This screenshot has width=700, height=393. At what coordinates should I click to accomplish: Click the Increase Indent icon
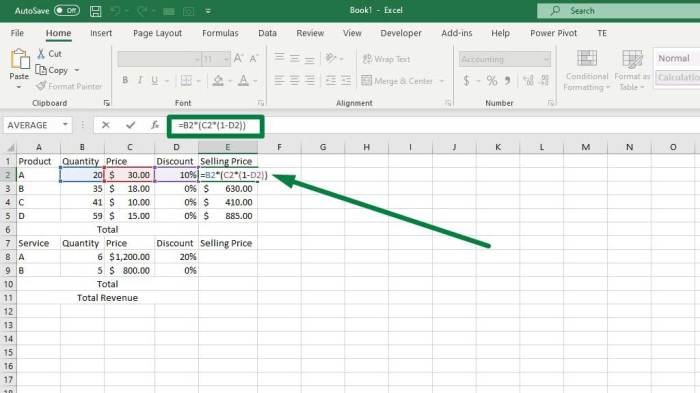tap(346, 80)
